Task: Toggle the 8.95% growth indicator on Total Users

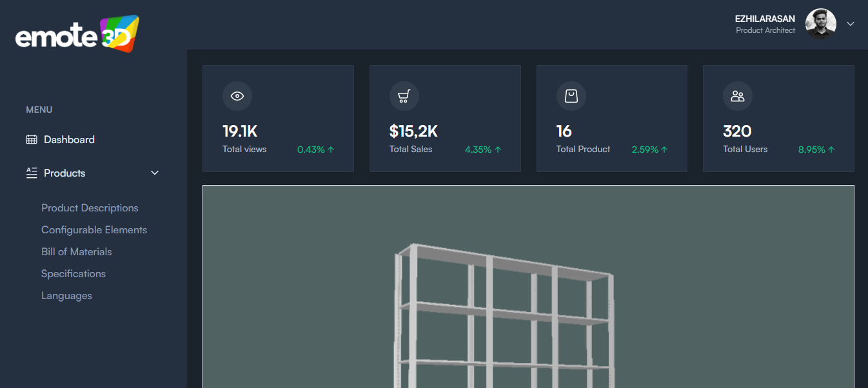Action: pos(815,149)
